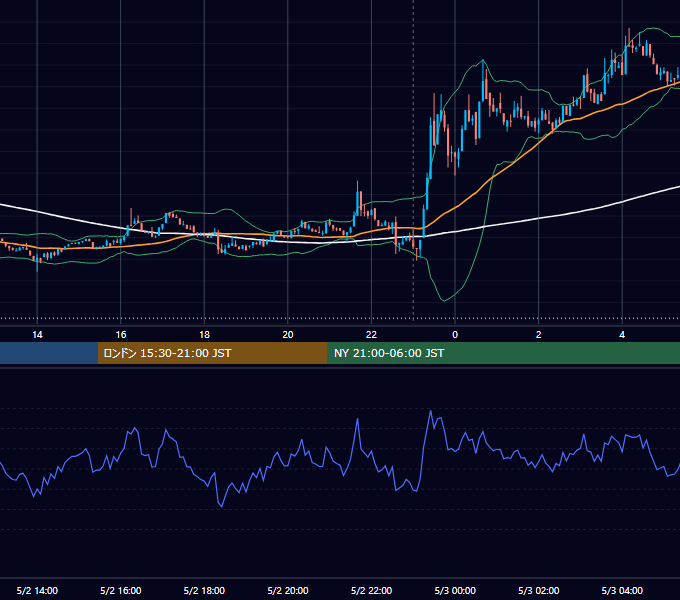Select the 16 hour axis label
This screenshot has width=680, height=600.
(x=121, y=335)
